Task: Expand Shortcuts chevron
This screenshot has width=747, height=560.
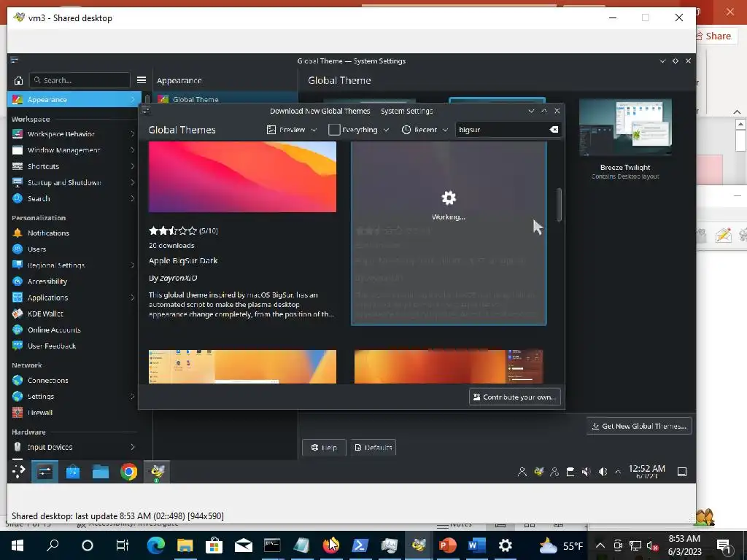Action: (133, 167)
